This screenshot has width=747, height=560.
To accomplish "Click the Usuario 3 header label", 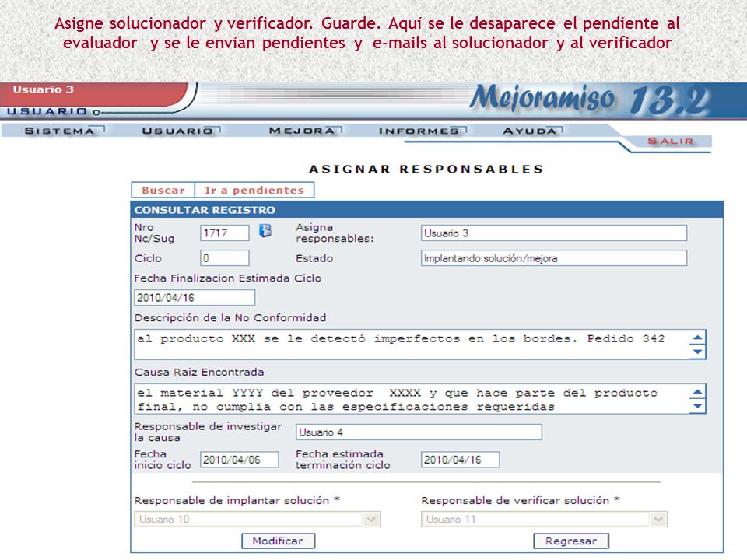I will 44,89.
